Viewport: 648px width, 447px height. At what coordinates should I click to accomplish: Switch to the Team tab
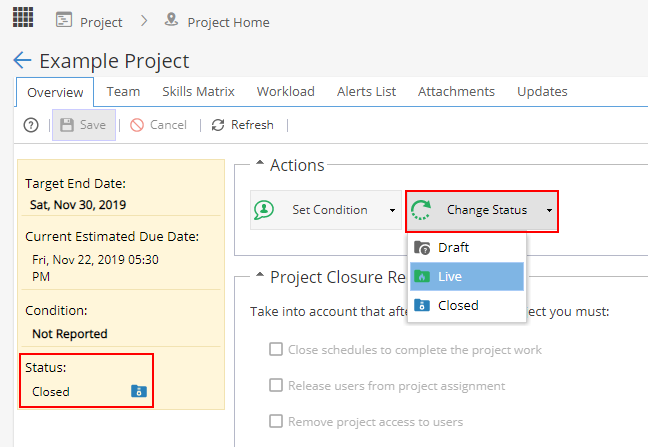[x=123, y=91]
